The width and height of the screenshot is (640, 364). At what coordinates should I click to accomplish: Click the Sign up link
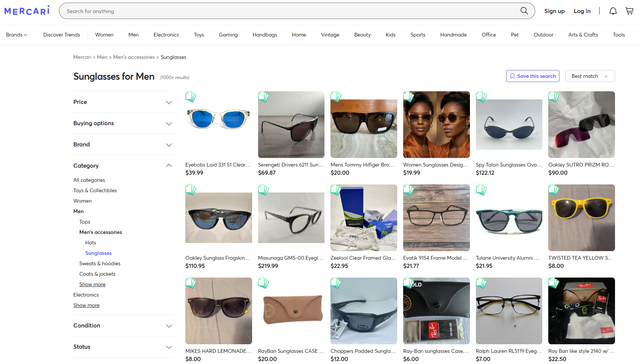(x=554, y=11)
